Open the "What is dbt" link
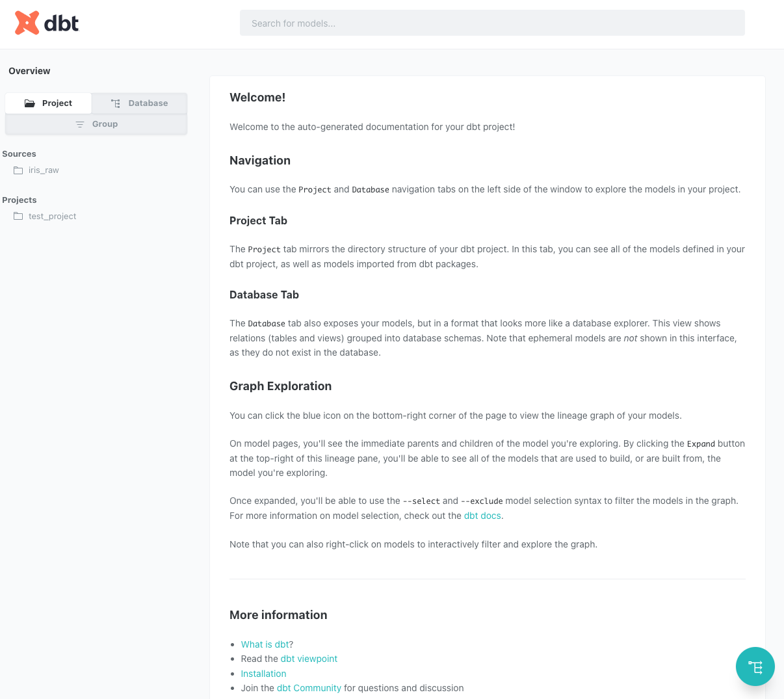The height and width of the screenshot is (699, 784). point(265,644)
